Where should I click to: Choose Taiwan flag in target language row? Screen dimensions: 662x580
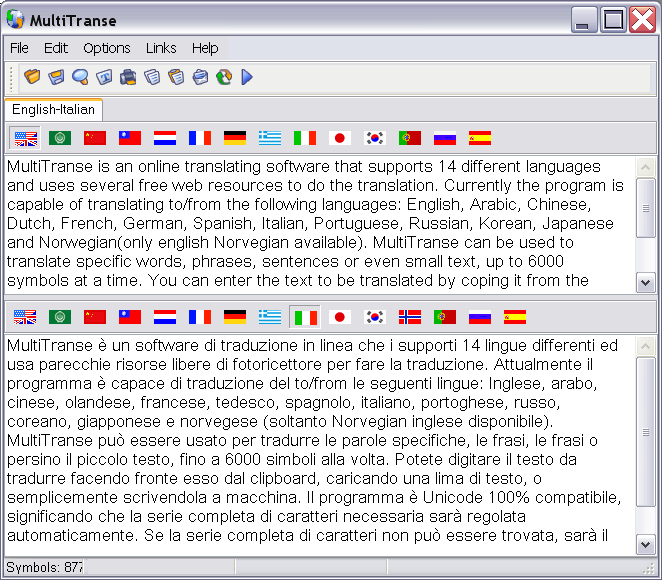pos(130,317)
